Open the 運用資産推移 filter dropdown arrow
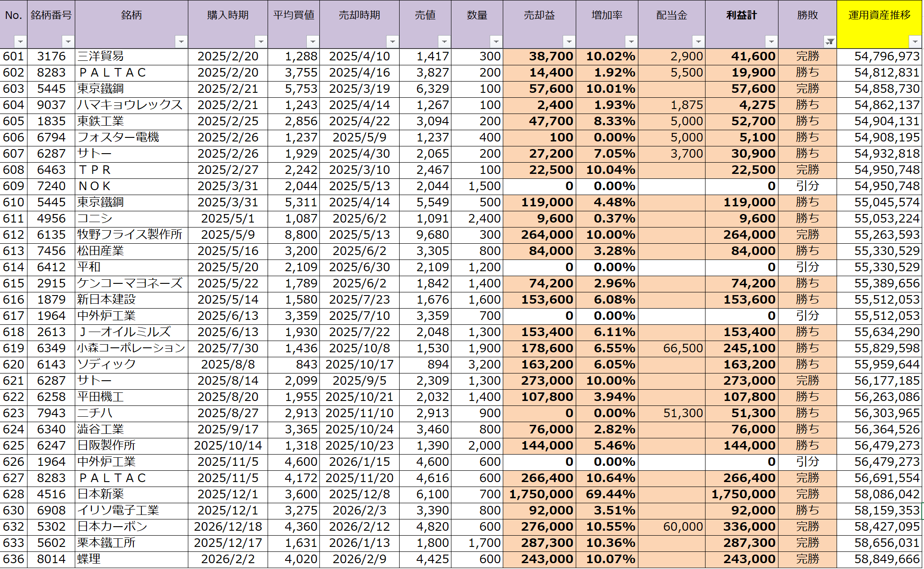Viewport: 924px width, 569px height. [915, 42]
